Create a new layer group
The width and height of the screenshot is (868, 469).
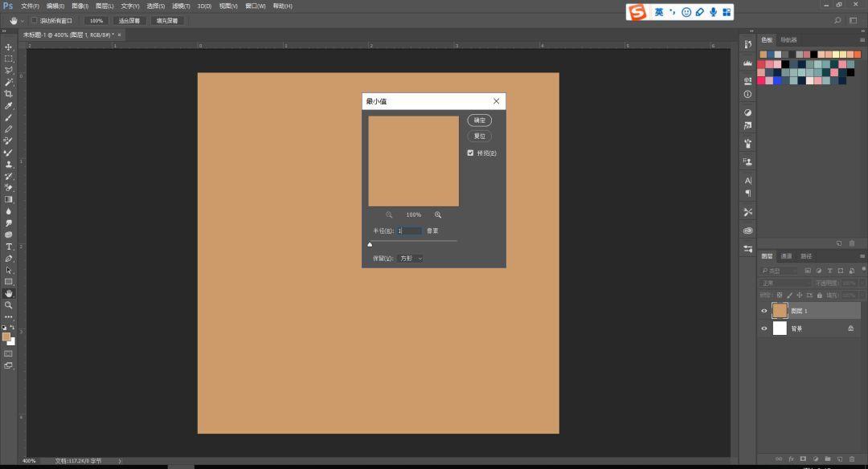pyautogui.click(x=828, y=459)
